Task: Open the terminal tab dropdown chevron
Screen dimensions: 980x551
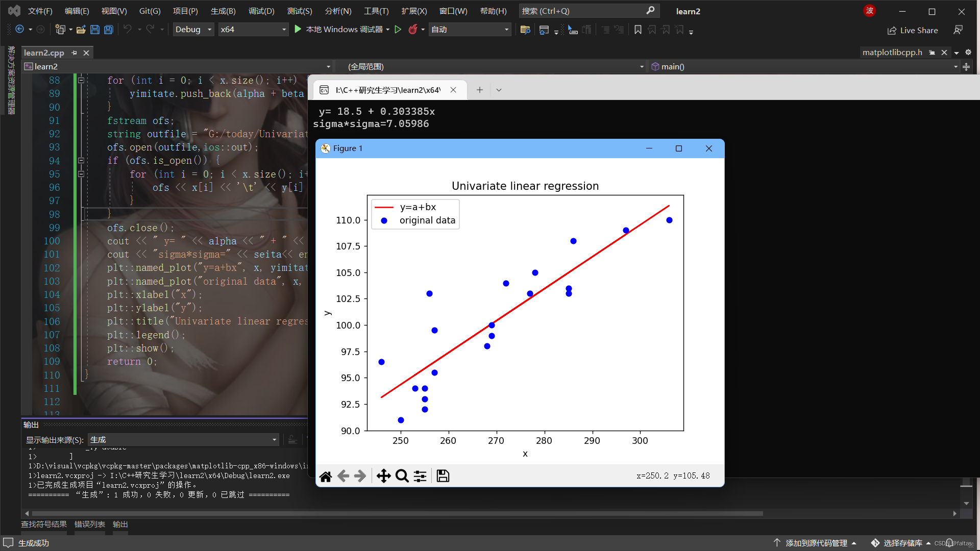Action: 499,90
